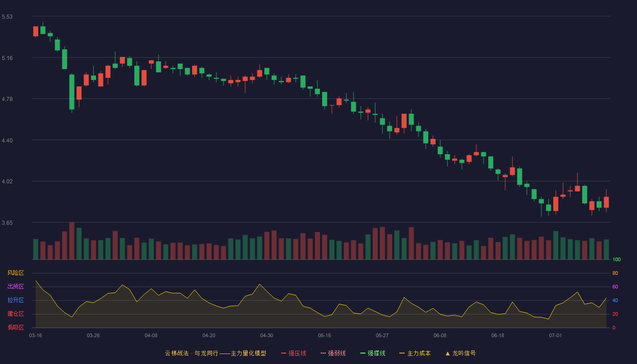The width and height of the screenshot is (637, 364).
Task: Click the 建仓区 zone label
Action: pos(15,314)
